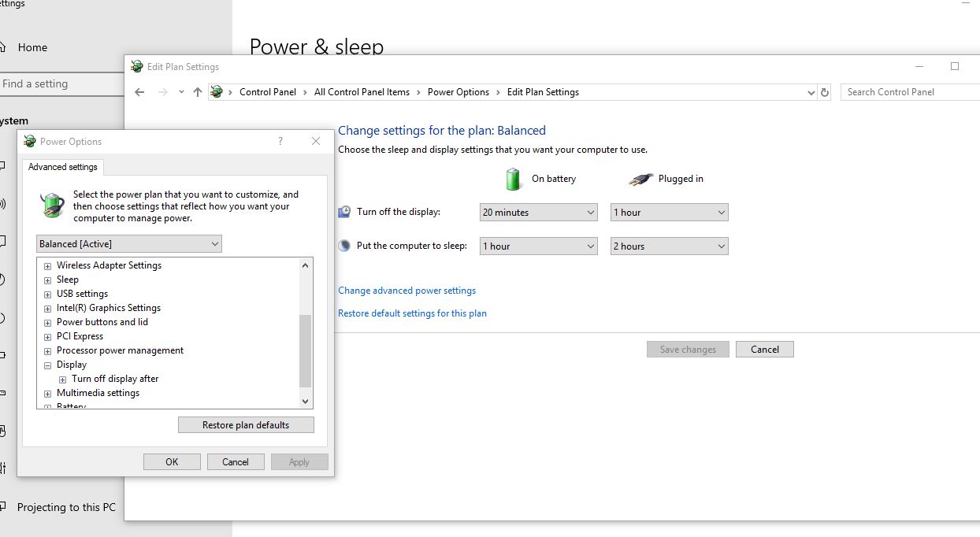980x537 pixels.
Task: Click the help question mark in Power Options dialog
Action: (279, 141)
